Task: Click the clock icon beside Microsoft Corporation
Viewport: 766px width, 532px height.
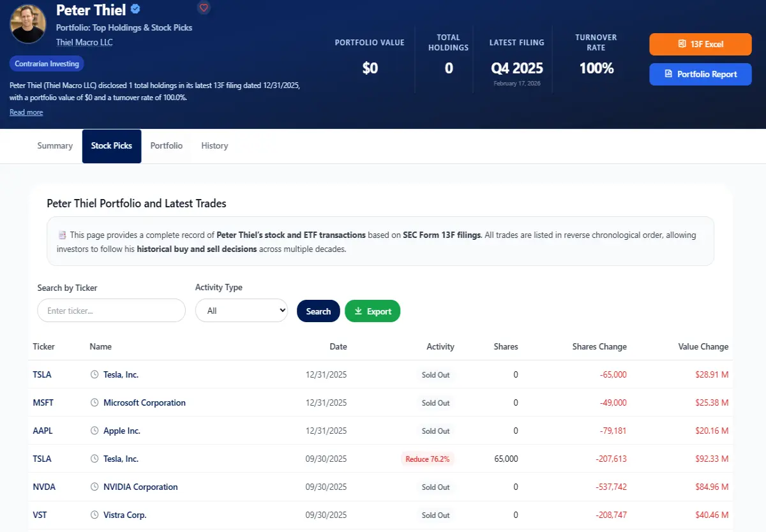Action: click(x=95, y=403)
